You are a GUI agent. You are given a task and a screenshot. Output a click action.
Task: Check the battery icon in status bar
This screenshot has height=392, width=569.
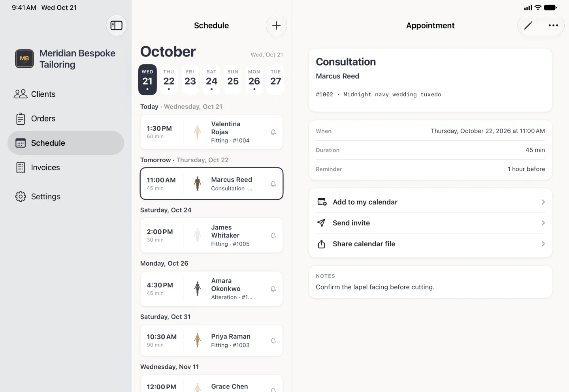pyautogui.click(x=550, y=8)
